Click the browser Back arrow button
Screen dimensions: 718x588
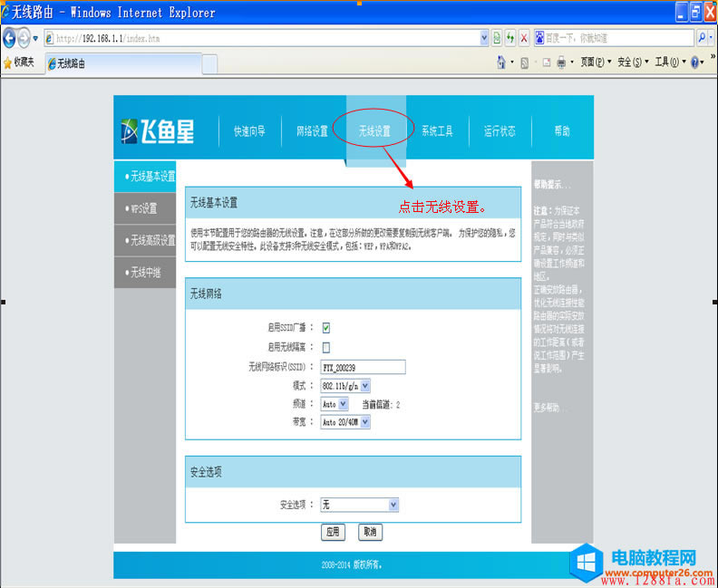(10, 38)
